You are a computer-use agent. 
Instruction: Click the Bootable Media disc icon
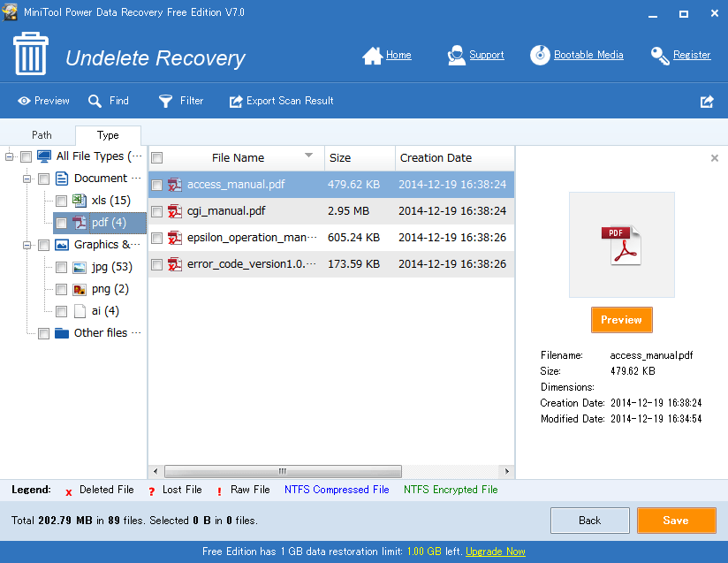click(540, 56)
